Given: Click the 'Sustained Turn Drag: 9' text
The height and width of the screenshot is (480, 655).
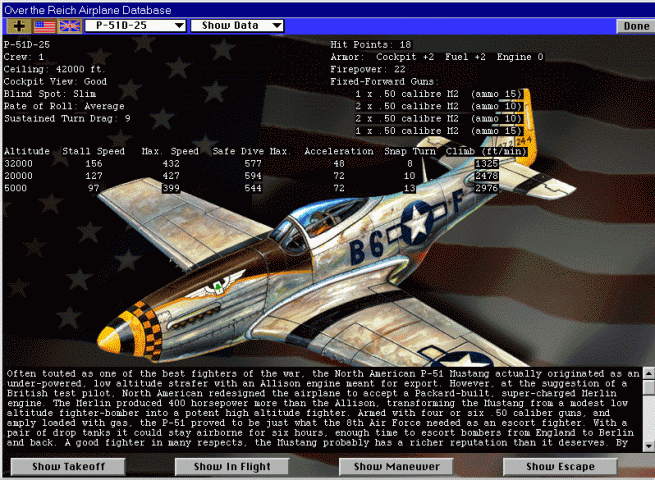Looking at the screenshot, I should click(x=67, y=119).
